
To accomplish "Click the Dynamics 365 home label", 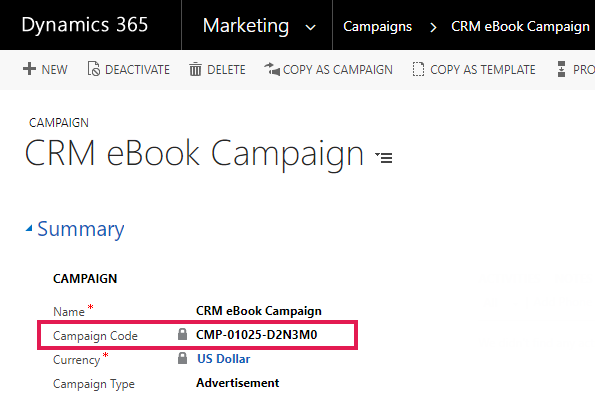I will tap(85, 25).
